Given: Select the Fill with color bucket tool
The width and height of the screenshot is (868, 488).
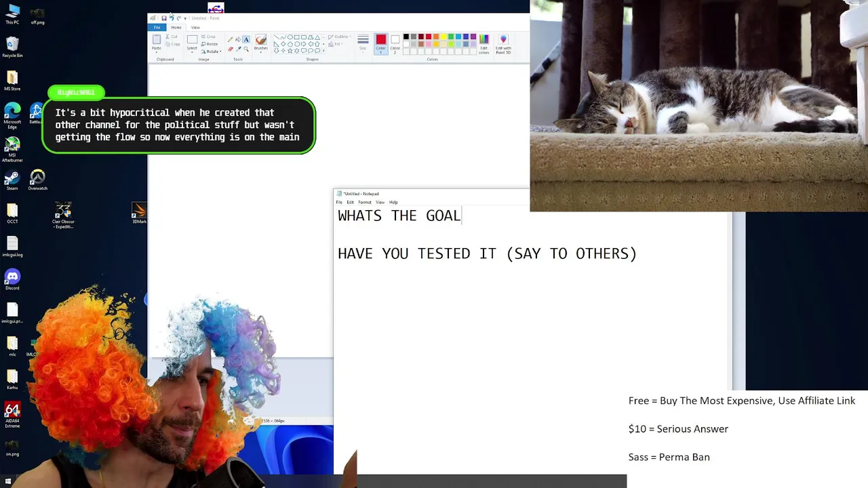Looking at the screenshot, I should pyautogui.click(x=238, y=39).
